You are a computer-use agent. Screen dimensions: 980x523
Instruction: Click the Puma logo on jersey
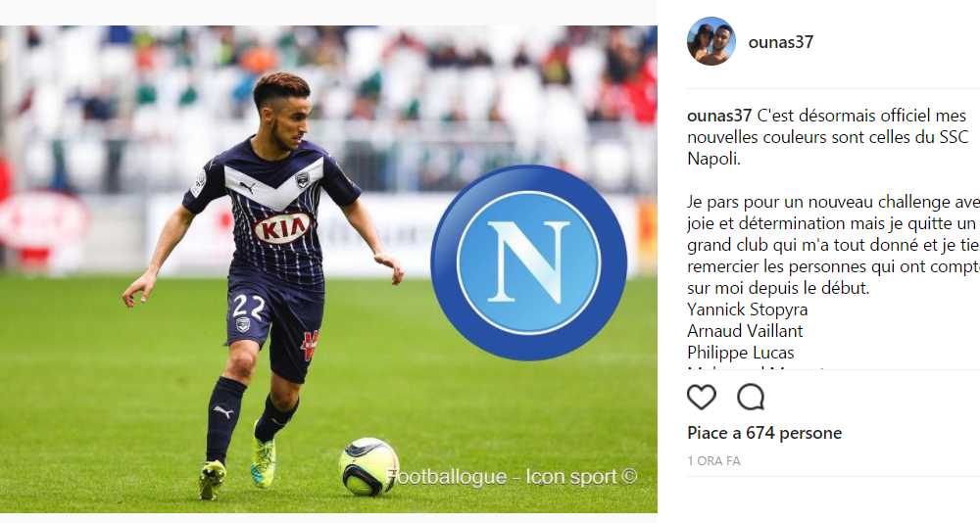pos(247,187)
